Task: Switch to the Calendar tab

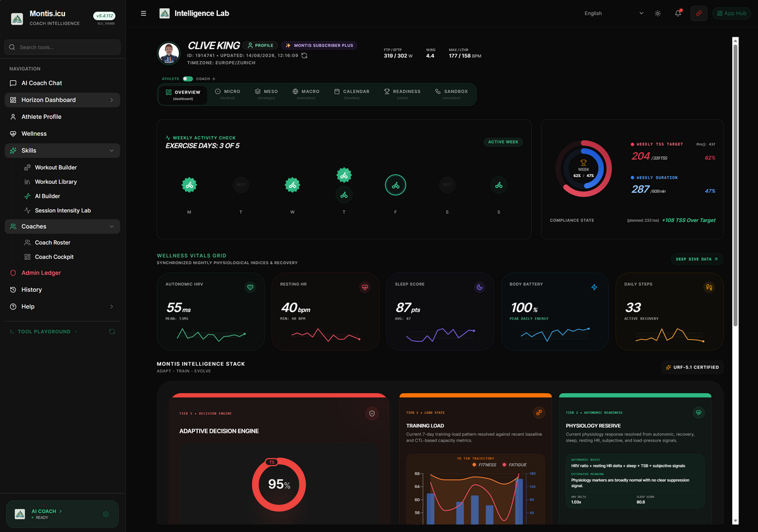Action: point(352,94)
